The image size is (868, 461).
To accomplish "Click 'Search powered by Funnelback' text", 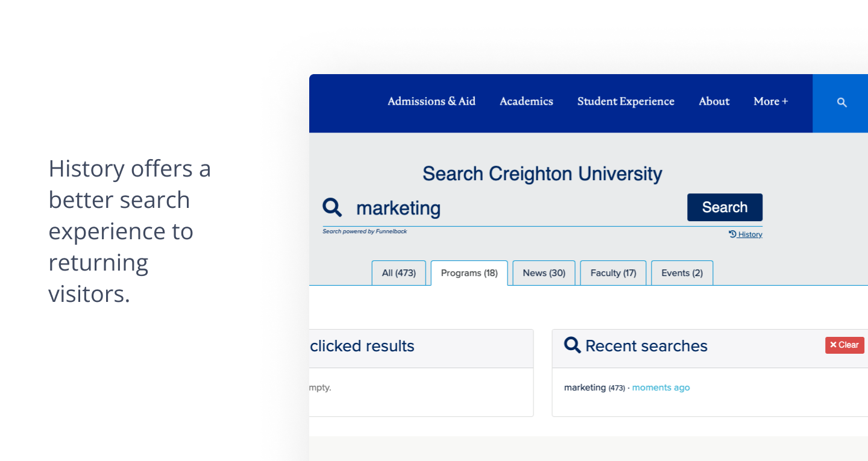I will [x=365, y=231].
